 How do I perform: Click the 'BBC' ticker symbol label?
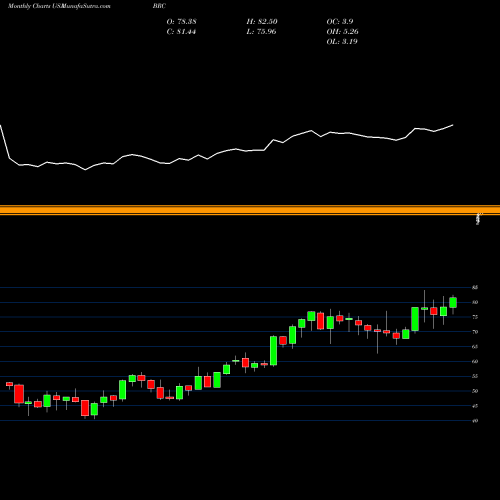[159, 6]
